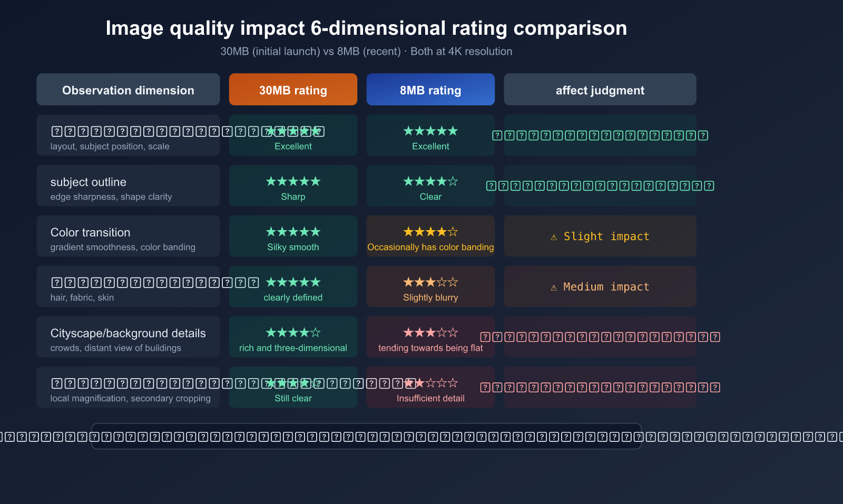Viewport: 843px width, 504px height.
Task: Click the stars above Silky smooth
Action: pyautogui.click(x=293, y=232)
